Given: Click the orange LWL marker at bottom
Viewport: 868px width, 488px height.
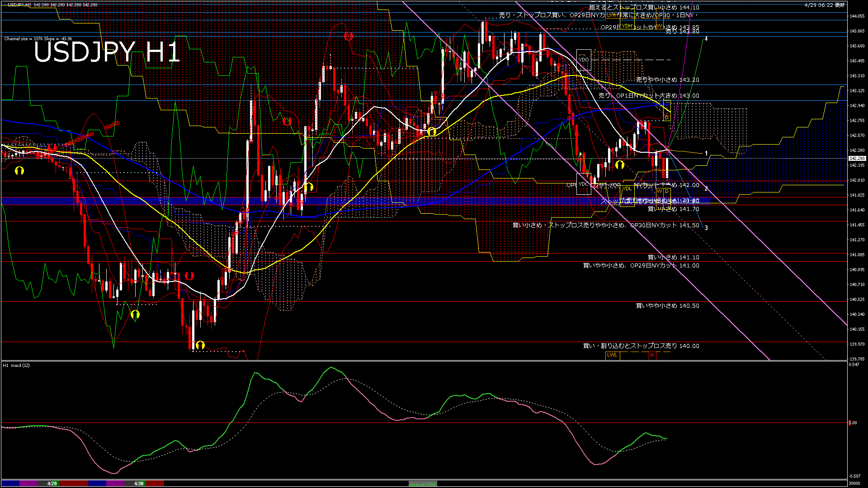Looking at the screenshot, I should [612, 355].
